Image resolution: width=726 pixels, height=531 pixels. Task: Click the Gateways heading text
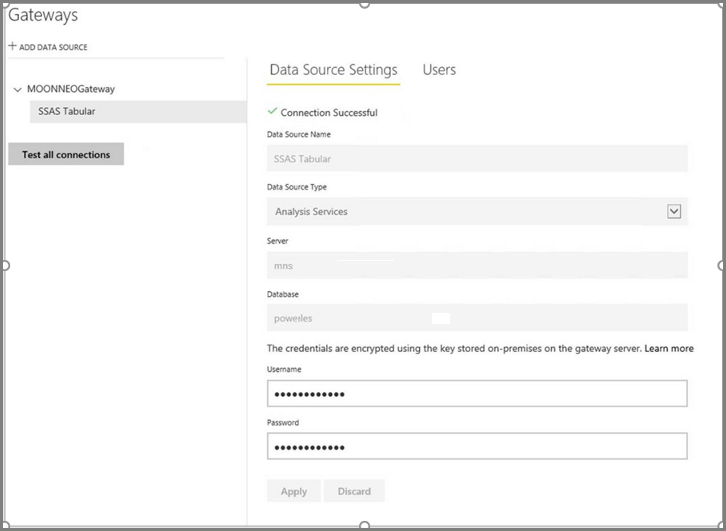(43, 15)
